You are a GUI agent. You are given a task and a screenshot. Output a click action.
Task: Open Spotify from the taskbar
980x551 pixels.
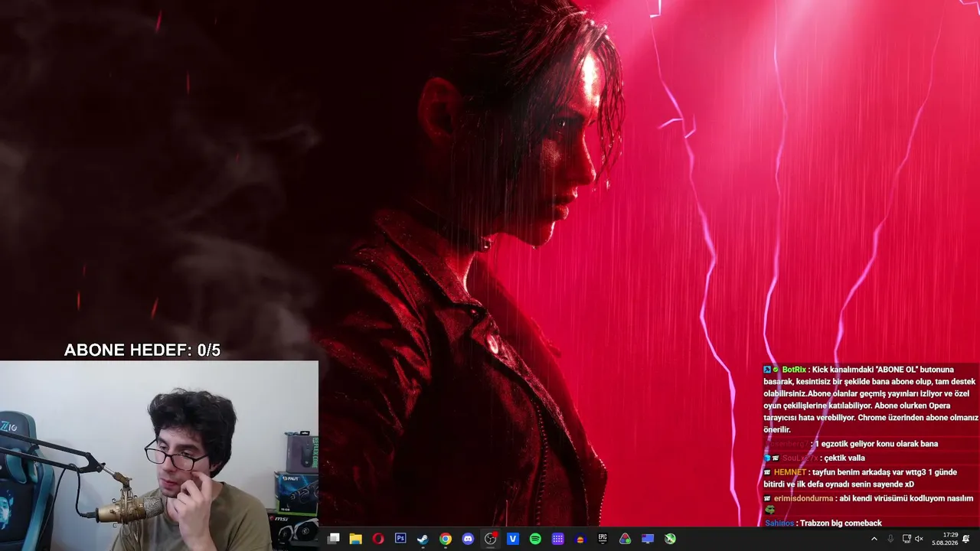tap(535, 539)
